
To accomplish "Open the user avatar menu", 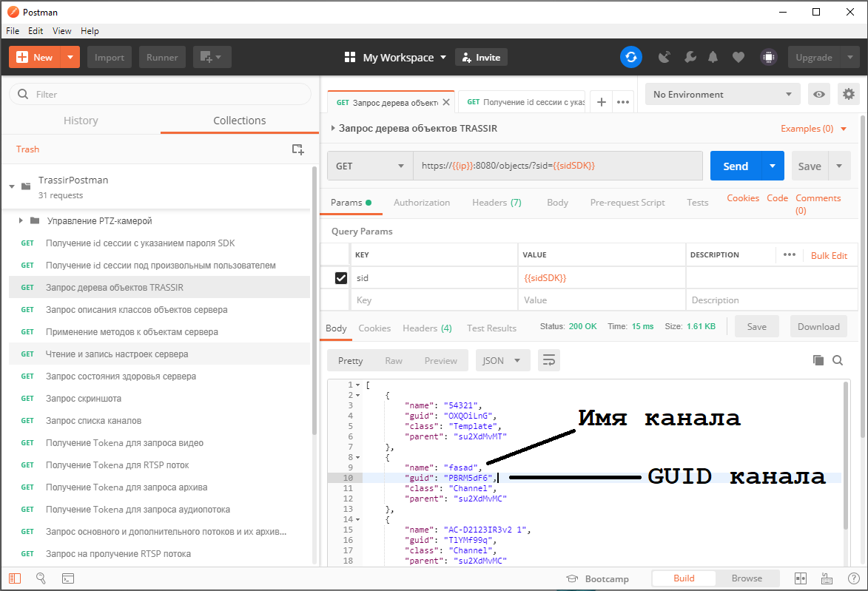I will [x=768, y=57].
